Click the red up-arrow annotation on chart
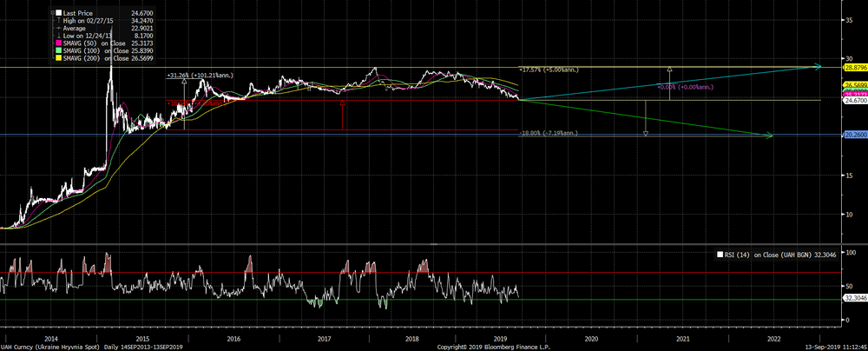868x351 pixels. pos(343,103)
